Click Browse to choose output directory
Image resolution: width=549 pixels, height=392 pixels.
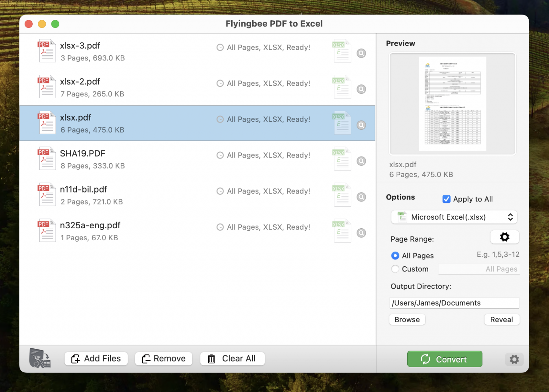coord(407,320)
